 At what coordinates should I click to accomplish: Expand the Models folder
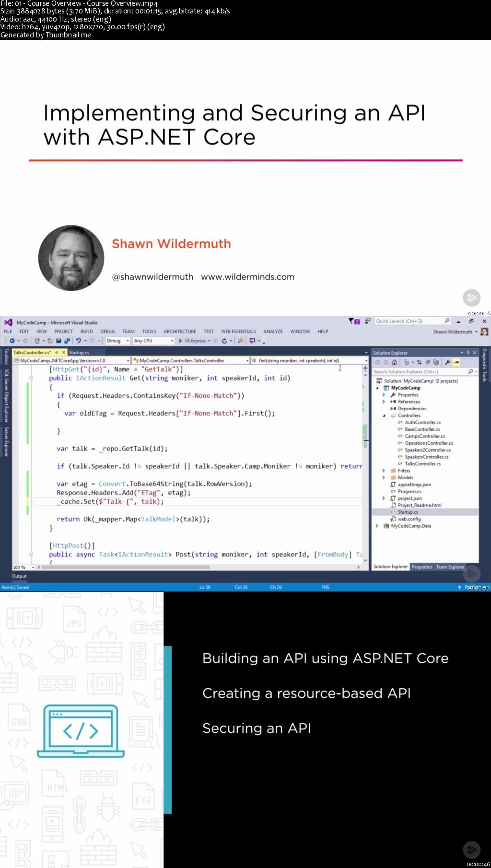384,477
